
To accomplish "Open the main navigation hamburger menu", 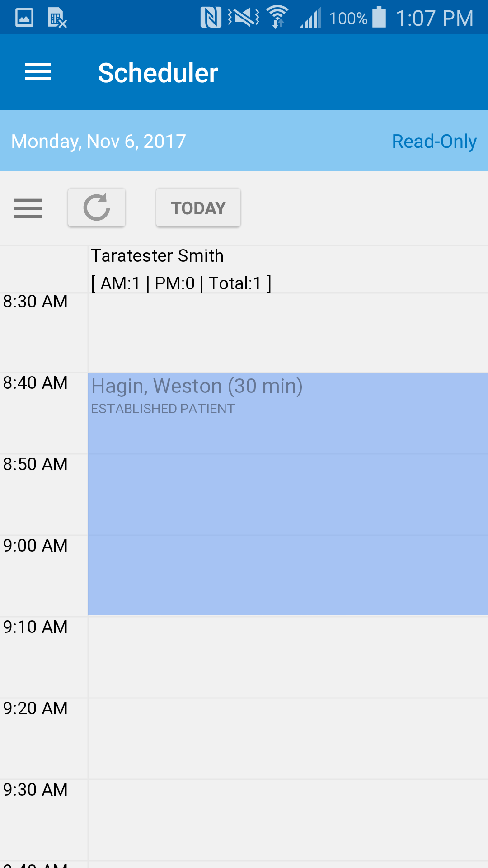I will pyautogui.click(x=38, y=72).
